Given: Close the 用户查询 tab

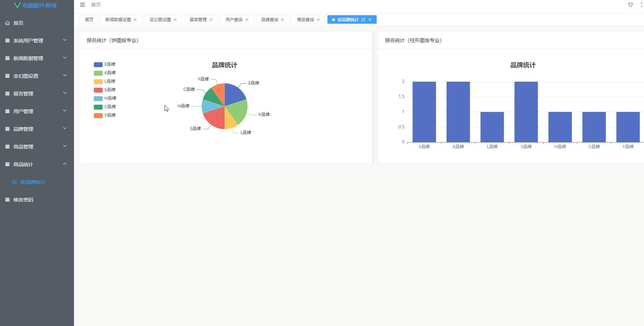Looking at the screenshot, I should 247,19.
